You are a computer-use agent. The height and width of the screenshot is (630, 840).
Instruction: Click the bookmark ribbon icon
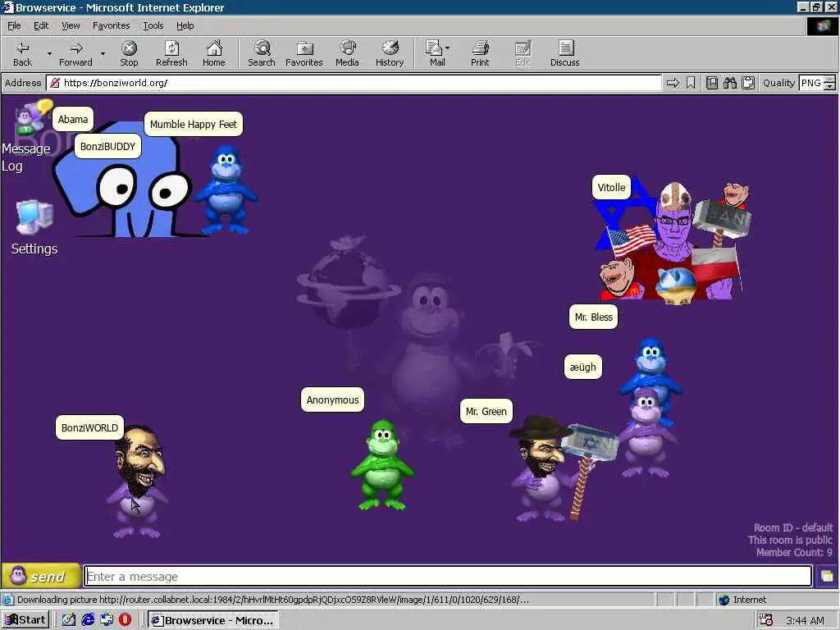[691, 83]
